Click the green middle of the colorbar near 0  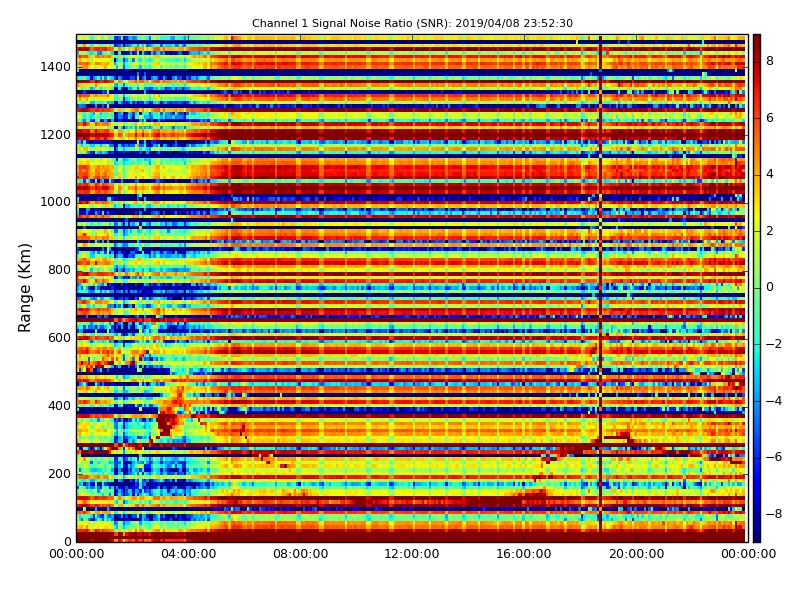(x=757, y=288)
